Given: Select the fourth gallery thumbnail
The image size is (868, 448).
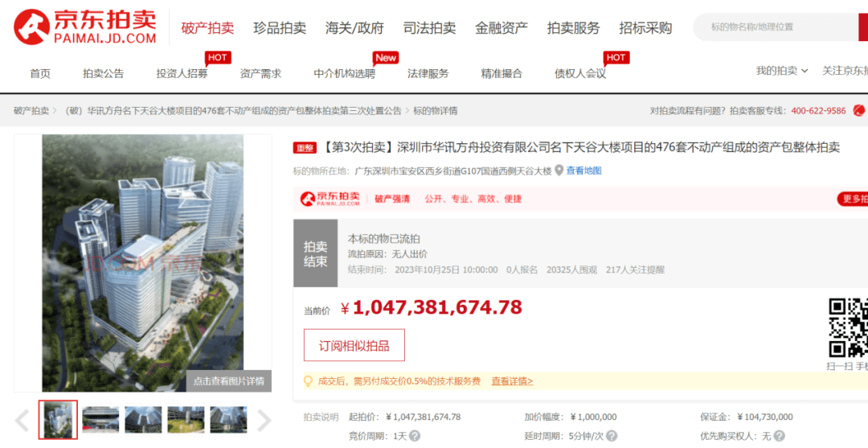Looking at the screenshot, I should tap(186, 420).
